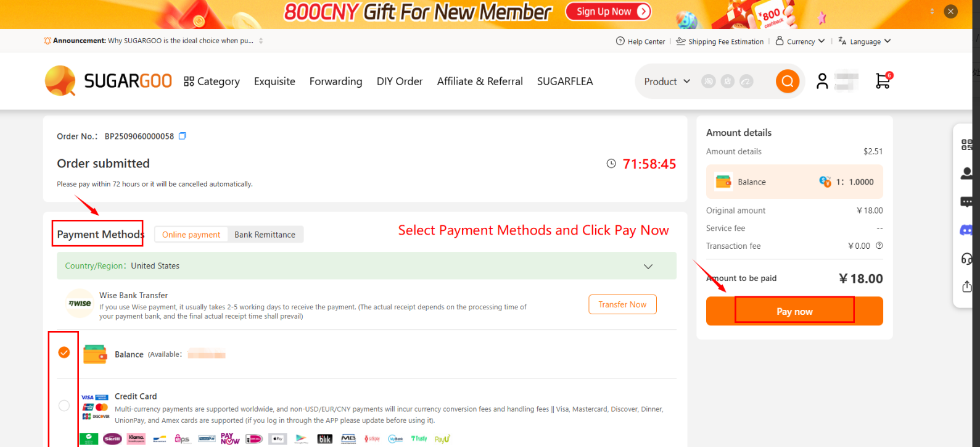Open the chat messages icon in sidebar
The width and height of the screenshot is (980, 447).
[x=966, y=201]
